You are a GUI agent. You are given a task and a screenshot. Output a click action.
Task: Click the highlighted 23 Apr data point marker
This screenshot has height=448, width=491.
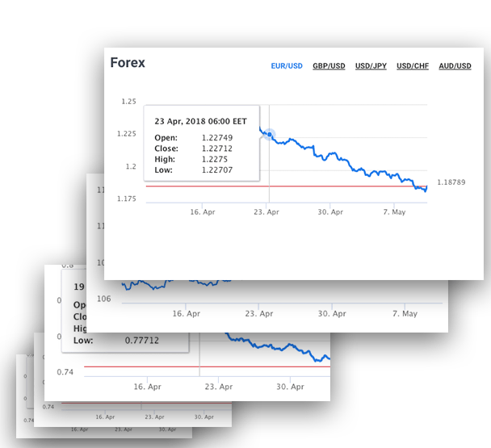(269, 135)
